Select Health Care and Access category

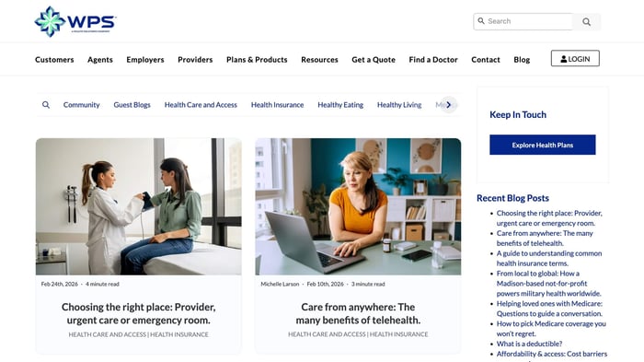tap(201, 105)
